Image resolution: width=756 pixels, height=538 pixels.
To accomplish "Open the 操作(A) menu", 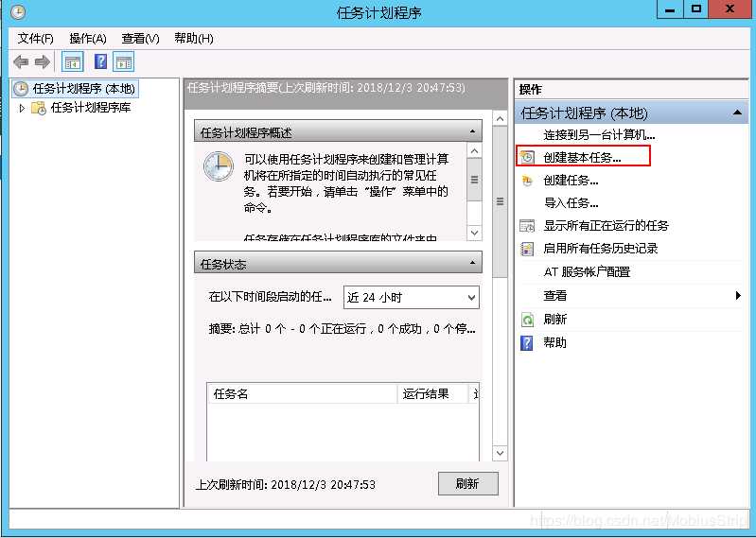I will click(88, 38).
